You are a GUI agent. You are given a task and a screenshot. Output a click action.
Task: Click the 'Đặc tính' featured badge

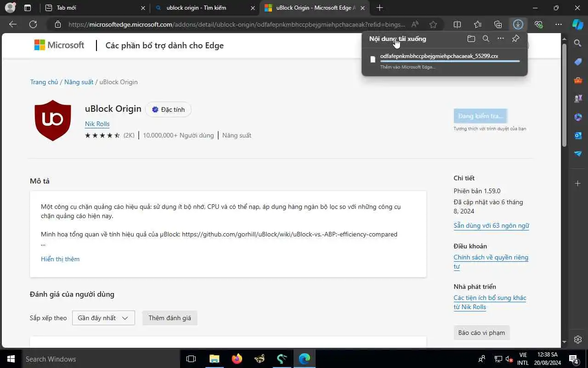coord(168,109)
